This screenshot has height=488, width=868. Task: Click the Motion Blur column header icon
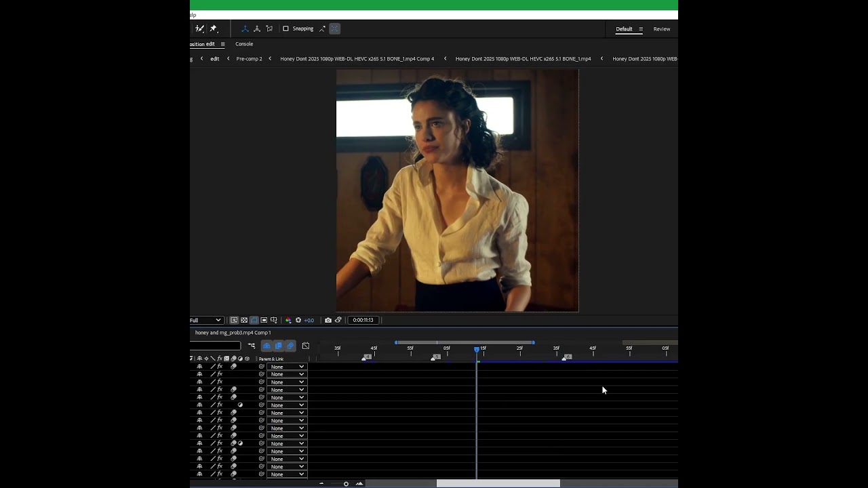(233, 359)
